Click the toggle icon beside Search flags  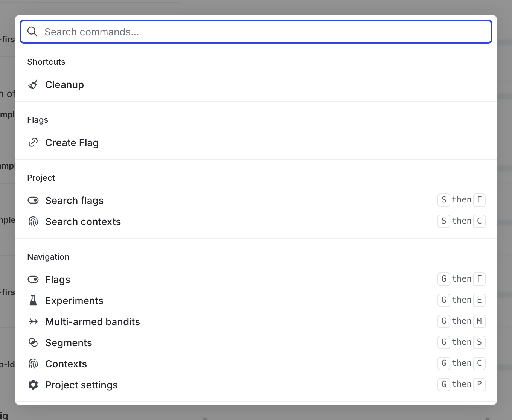coord(33,201)
